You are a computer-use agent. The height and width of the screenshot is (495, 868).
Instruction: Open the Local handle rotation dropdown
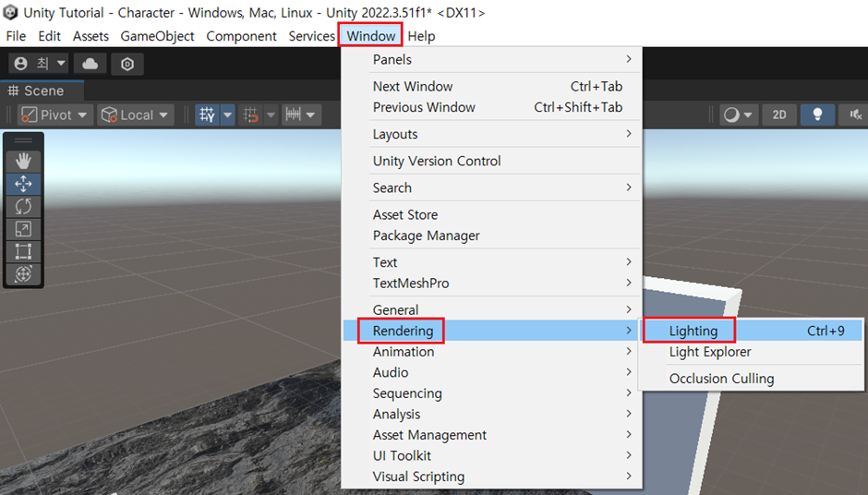point(136,115)
